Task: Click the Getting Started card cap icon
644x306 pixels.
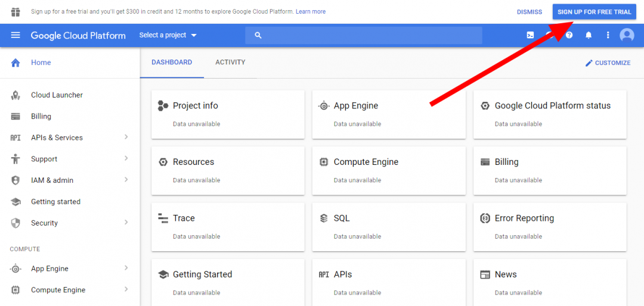Action: click(x=163, y=274)
